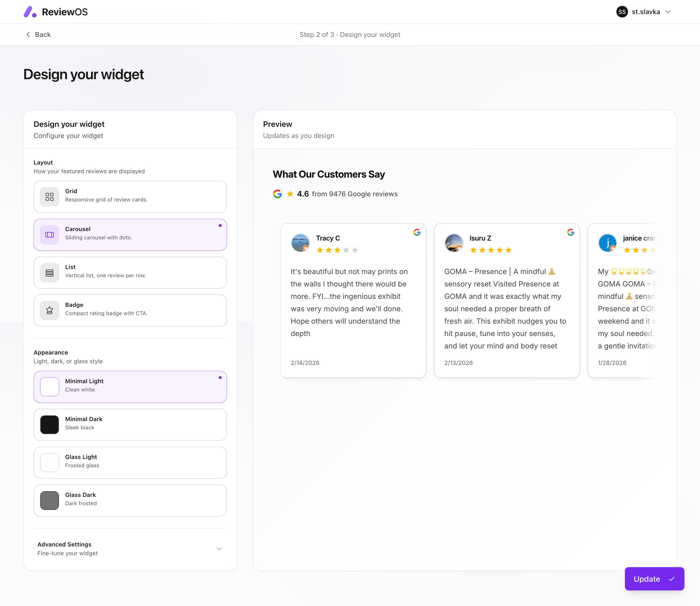The image size is (700, 606).
Task: Go back using the Back link
Action: (x=38, y=35)
